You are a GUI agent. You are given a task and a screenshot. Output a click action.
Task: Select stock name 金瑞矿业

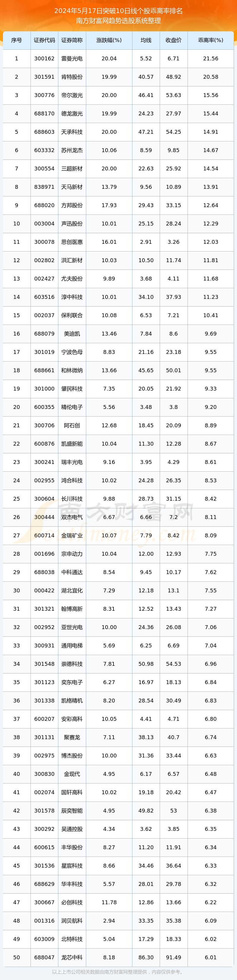(72, 535)
